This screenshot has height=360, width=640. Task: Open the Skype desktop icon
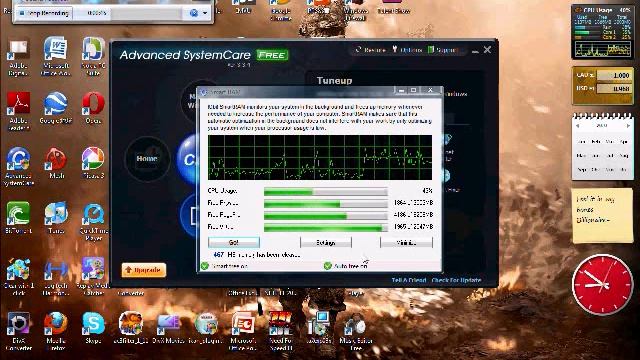[93, 327]
